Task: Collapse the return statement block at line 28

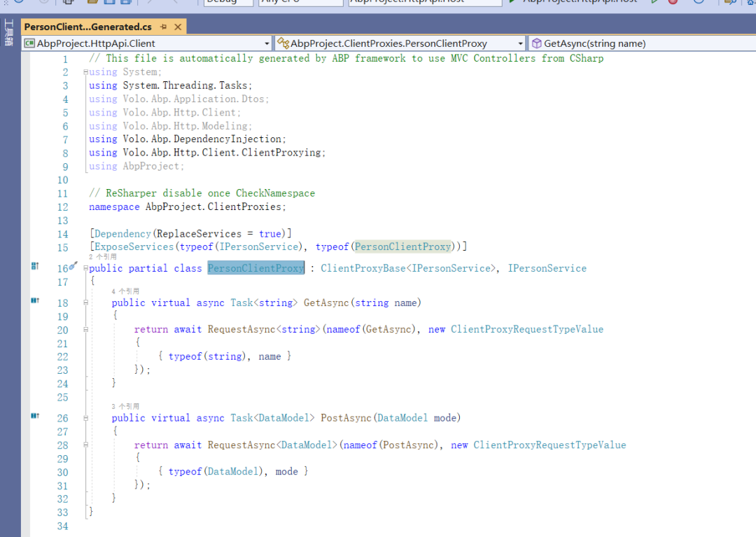Action: point(86,445)
